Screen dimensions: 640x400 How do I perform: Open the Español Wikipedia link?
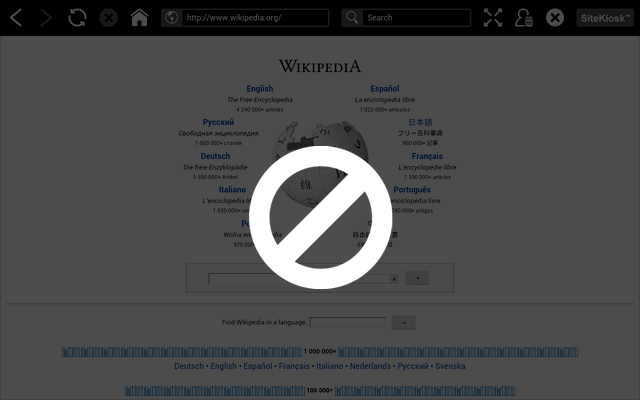384,89
